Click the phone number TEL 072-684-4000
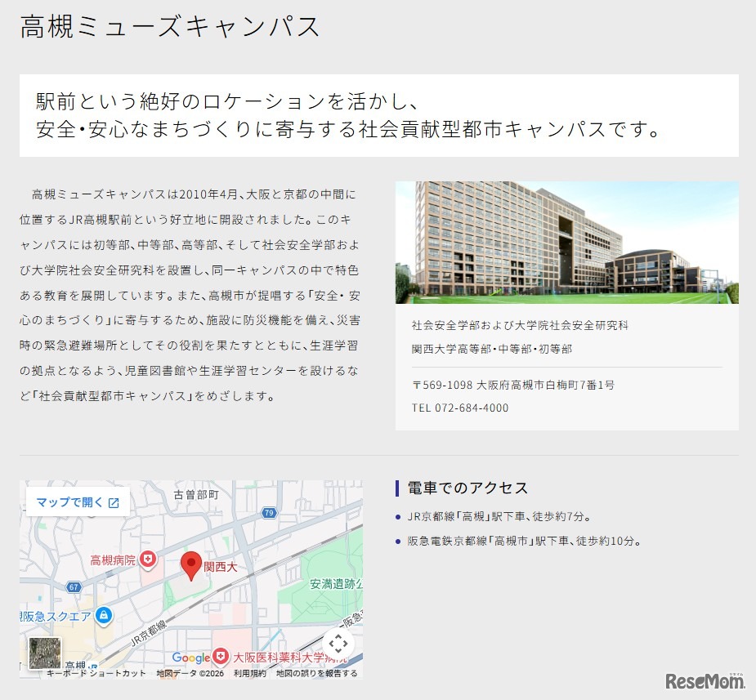Viewport: 756px width, 700px height. pyautogui.click(x=460, y=408)
